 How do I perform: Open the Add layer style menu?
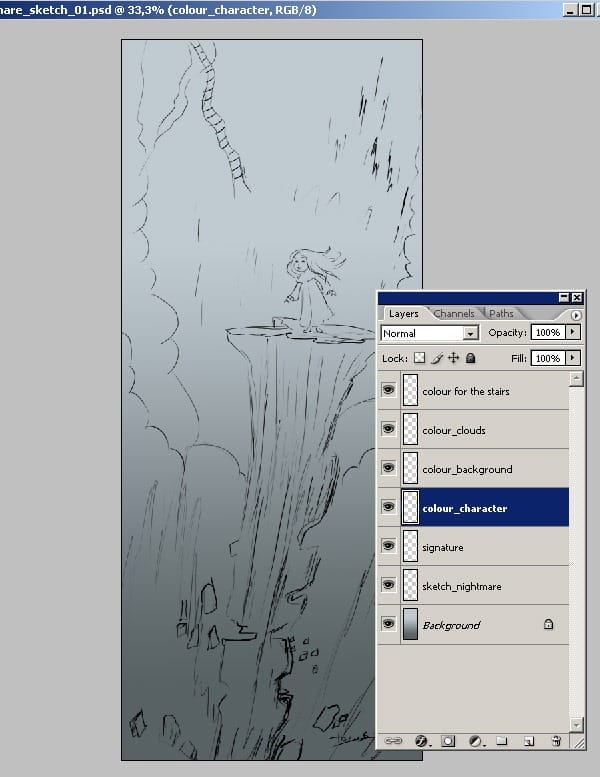[x=422, y=741]
